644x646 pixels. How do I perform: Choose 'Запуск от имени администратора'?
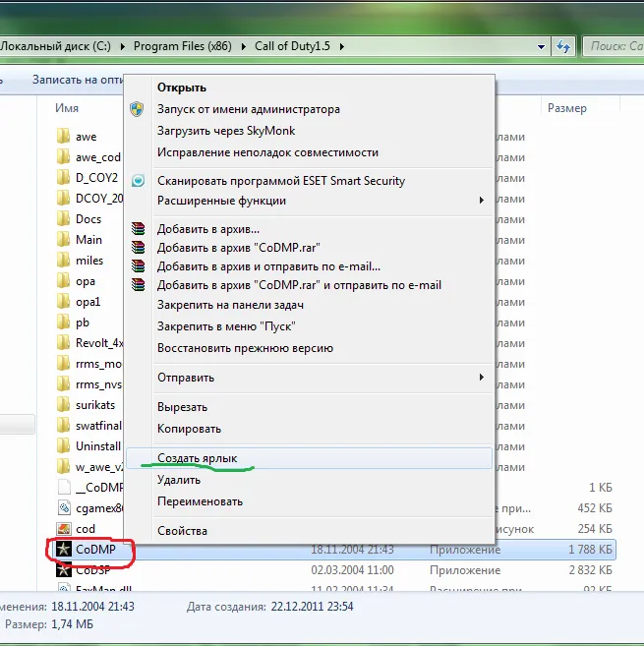click(309, 109)
